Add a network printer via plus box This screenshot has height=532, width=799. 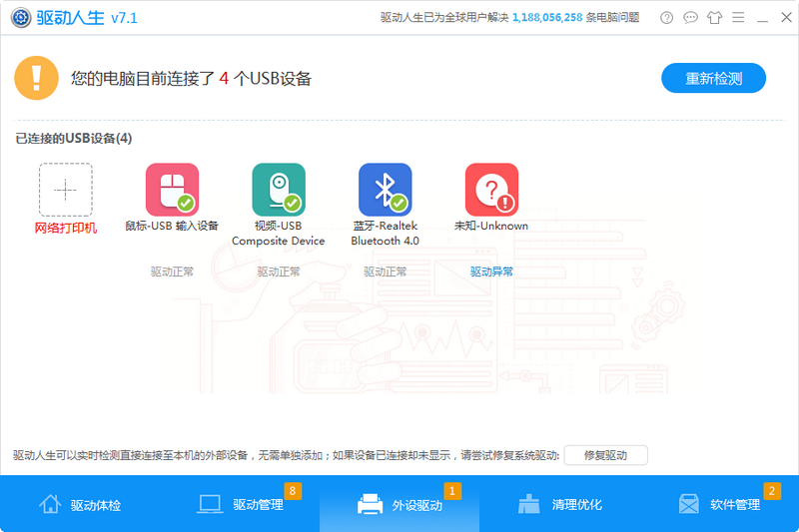click(66, 190)
